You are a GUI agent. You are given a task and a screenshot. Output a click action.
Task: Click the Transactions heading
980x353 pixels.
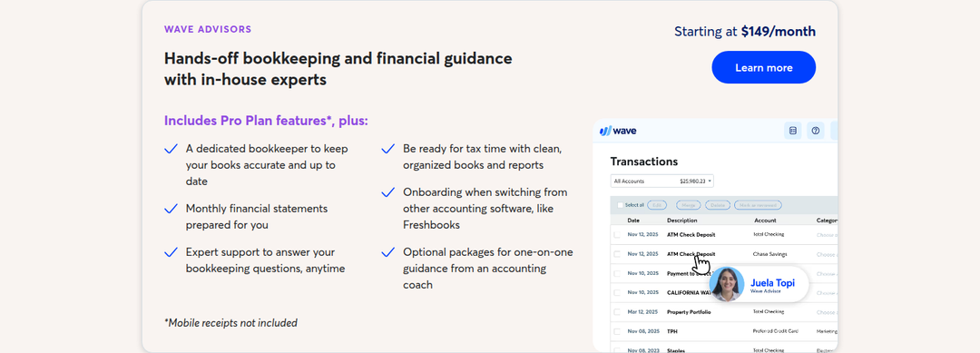643,162
